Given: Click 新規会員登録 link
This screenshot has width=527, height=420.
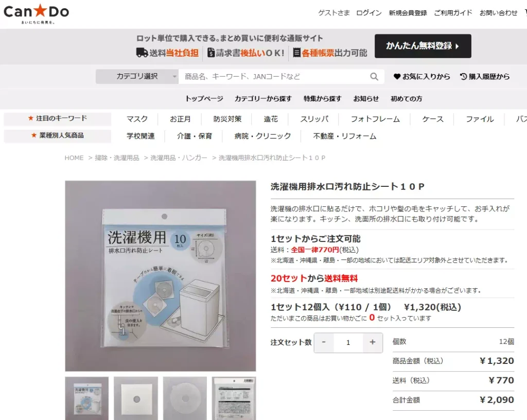Looking at the screenshot, I should [x=408, y=13].
